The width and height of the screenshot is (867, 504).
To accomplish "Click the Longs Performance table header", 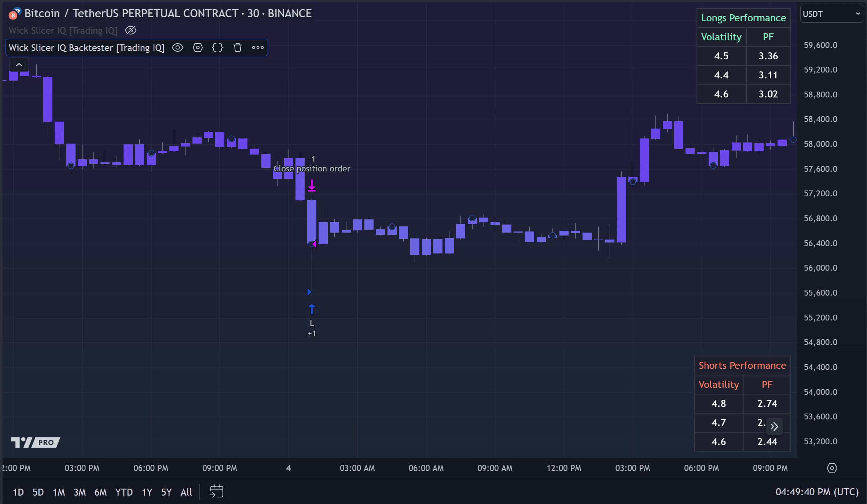I will (743, 18).
